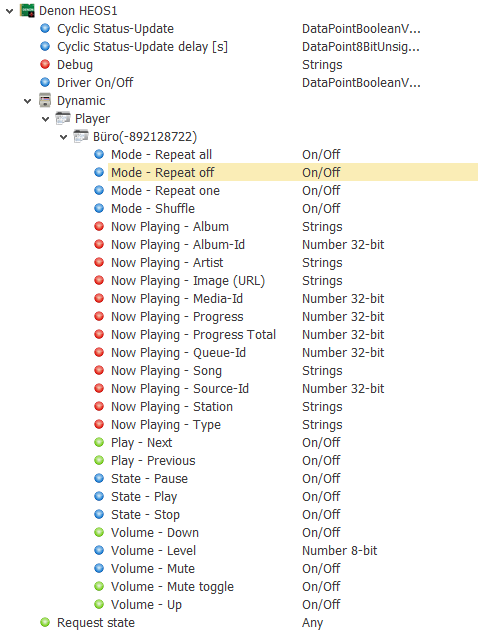Select the Cyclic Status-Update row
Viewport: 478px width, 639px height.
115,29
